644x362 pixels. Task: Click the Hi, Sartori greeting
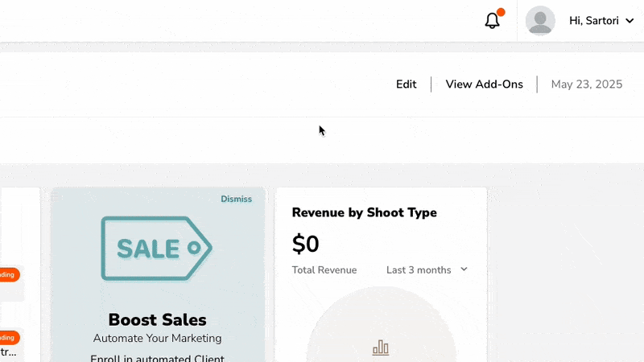[x=593, y=21]
